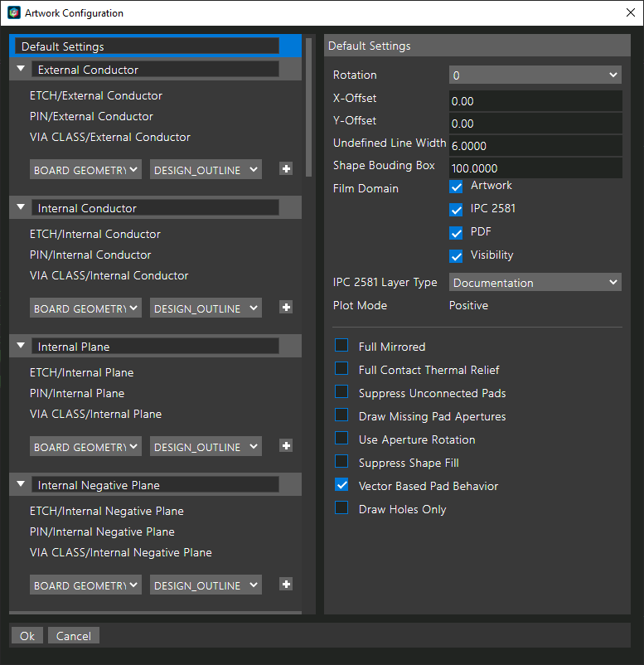Uncheck the Artwork film domain checkbox

[x=456, y=187]
